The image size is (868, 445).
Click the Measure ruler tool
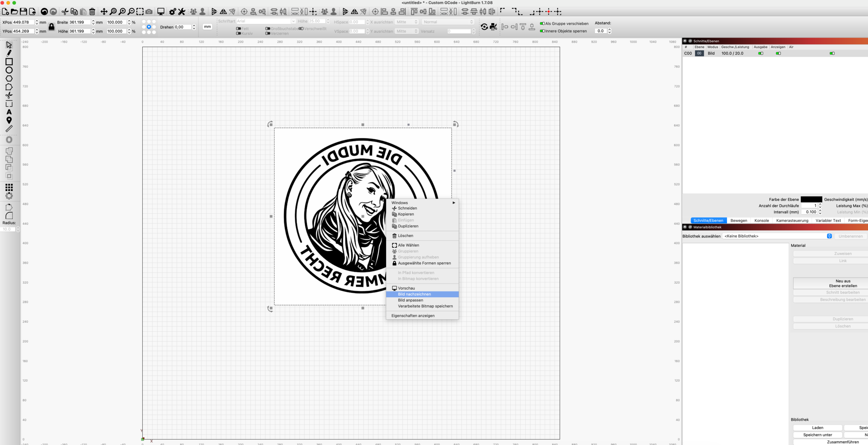pos(9,128)
